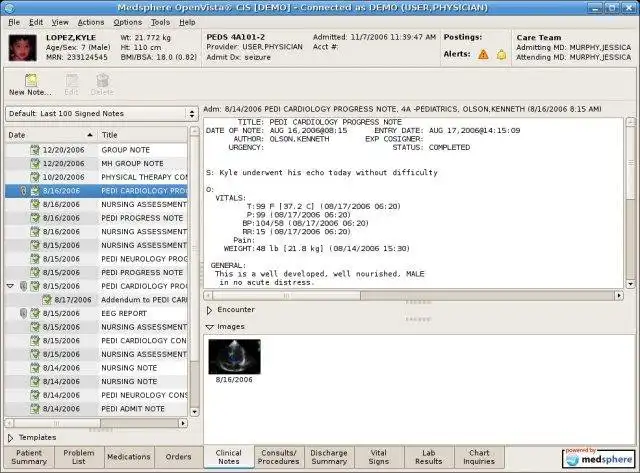Screen dimensions: 640x473
Task: Click down arrow of note vertical scrollbar
Action: [x=631, y=284]
